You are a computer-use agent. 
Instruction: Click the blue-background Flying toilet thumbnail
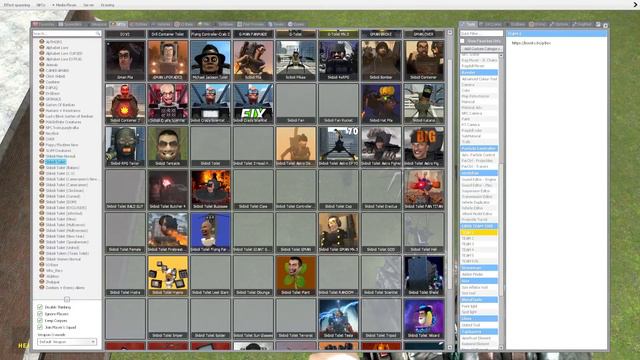click(210, 233)
